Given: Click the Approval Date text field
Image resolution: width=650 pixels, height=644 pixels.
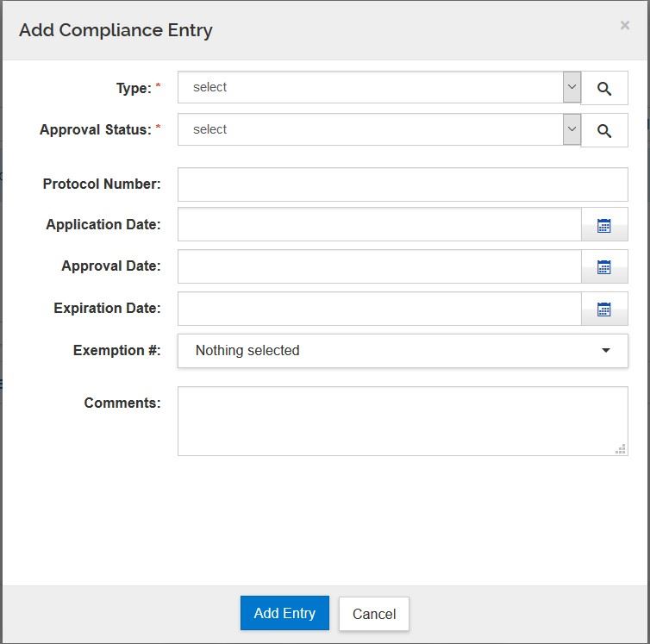Looking at the screenshot, I should [379, 267].
